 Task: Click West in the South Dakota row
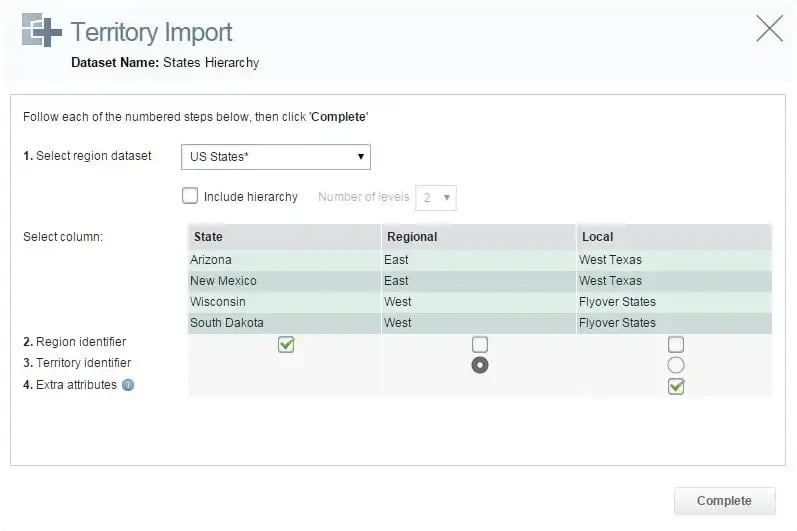tap(479, 323)
